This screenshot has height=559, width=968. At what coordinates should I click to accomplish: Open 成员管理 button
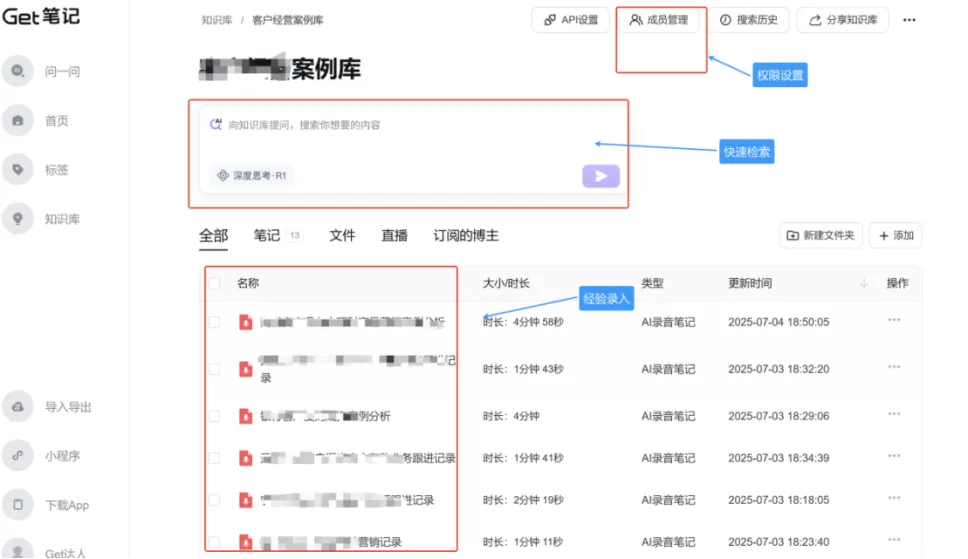pyautogui.click(x=659, y=20)
